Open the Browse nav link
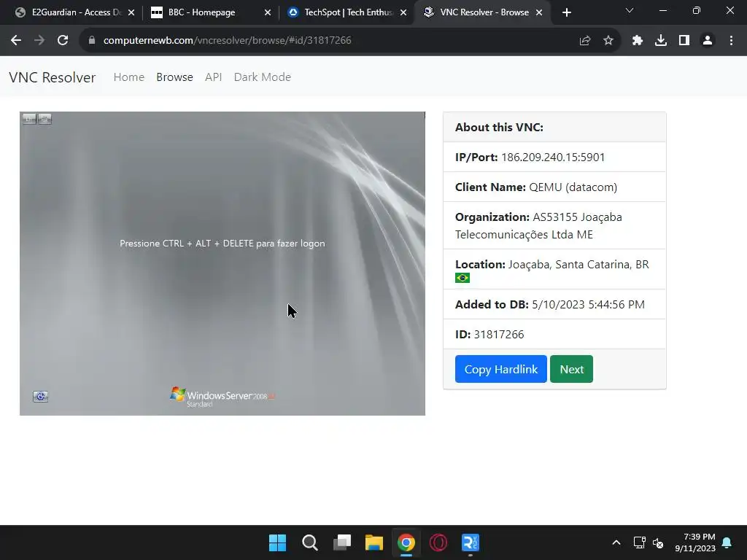Image resolution: width=747 pixels, height=560 pixels. point(174,77)
